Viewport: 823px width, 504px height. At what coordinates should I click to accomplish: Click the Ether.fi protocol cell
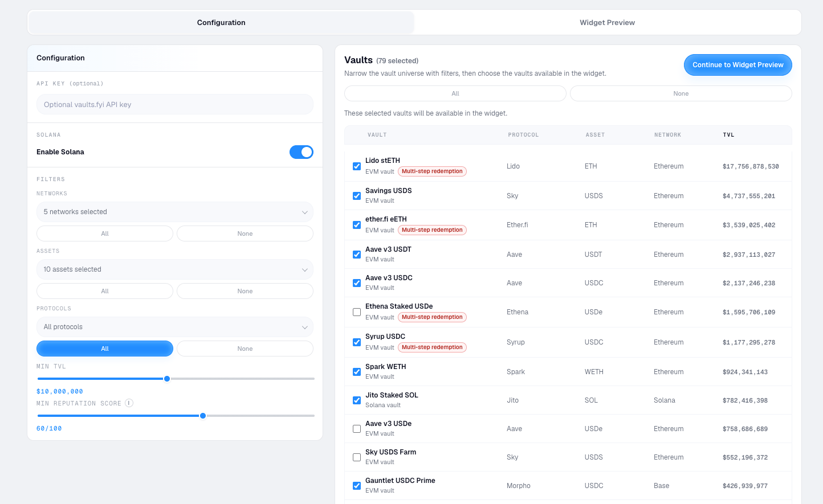pos(518,225)
